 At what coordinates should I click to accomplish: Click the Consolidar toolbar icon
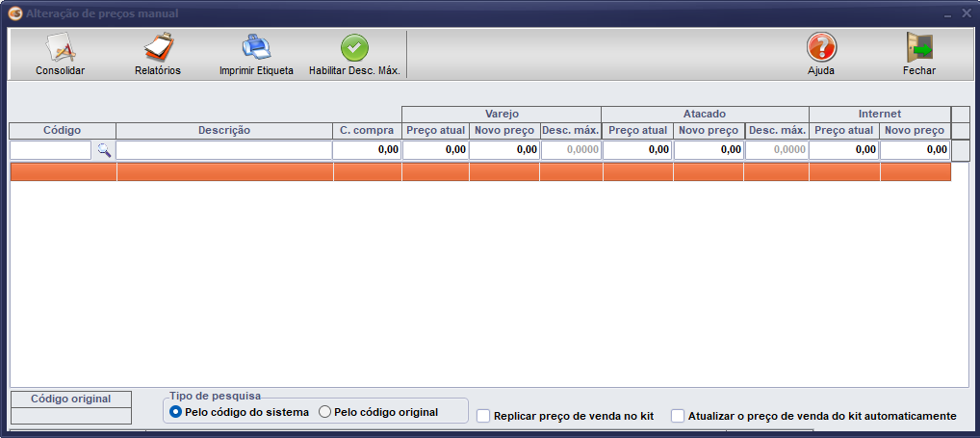[60, 48]
